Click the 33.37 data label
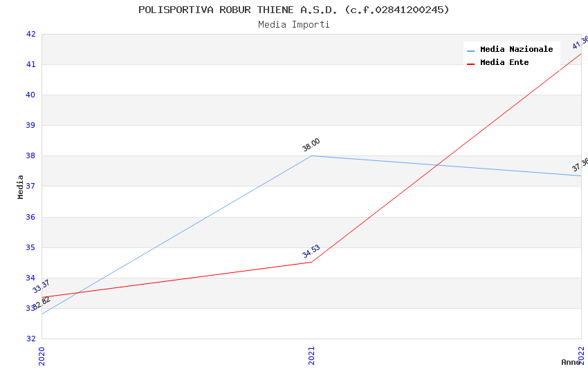Screen dimensions: 588x380 42,286
